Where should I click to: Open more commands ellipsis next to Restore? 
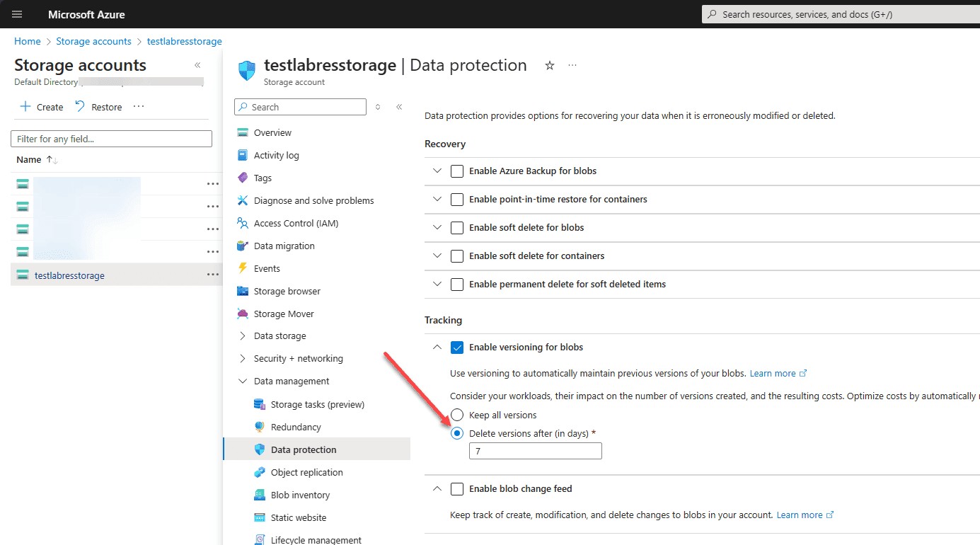(x=139, y=107)
